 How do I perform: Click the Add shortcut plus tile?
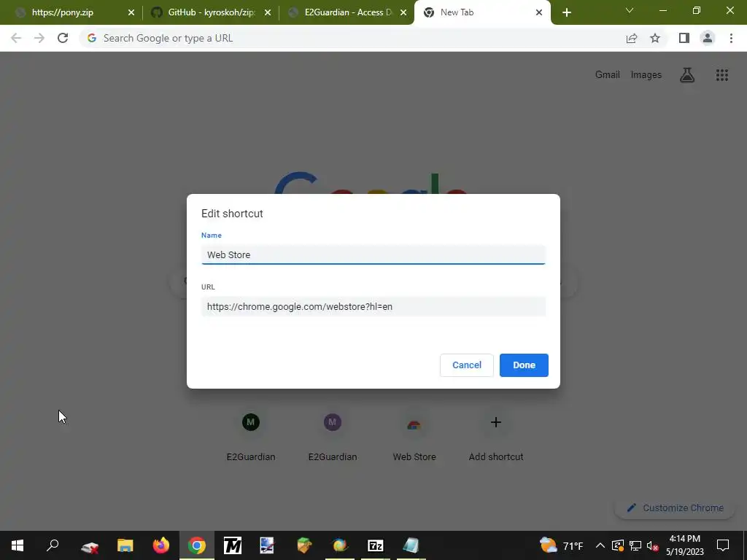tap(496, 435)
